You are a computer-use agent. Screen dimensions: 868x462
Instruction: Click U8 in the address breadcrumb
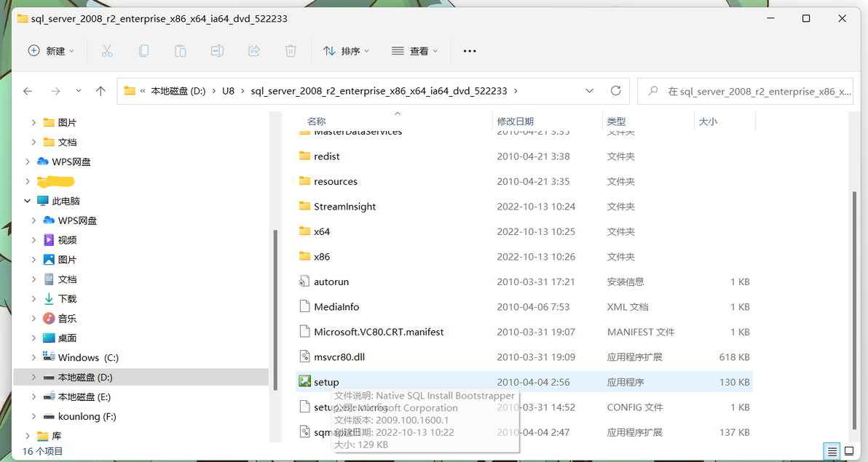pos(228,91)
